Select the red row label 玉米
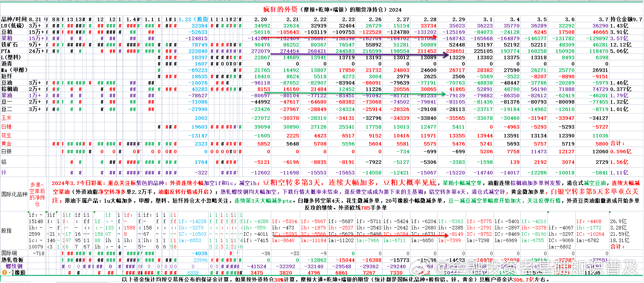 6,118
